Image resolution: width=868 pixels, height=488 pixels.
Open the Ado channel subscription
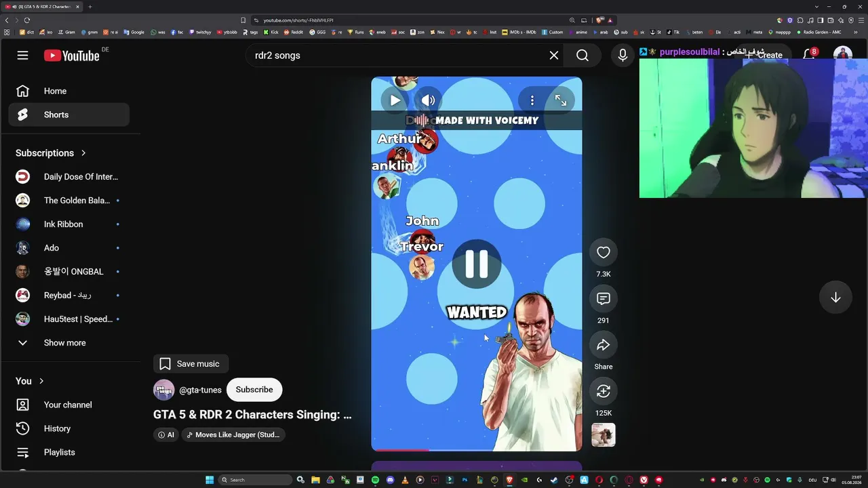tap(69, 248)
